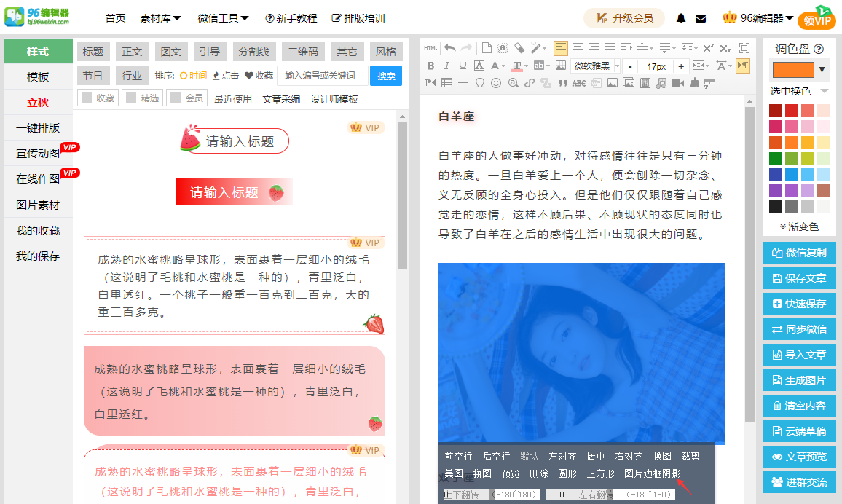The image size is (842, 504).
Task: Switch to the 分割线 style tab
Action: [x=254, y=52]
